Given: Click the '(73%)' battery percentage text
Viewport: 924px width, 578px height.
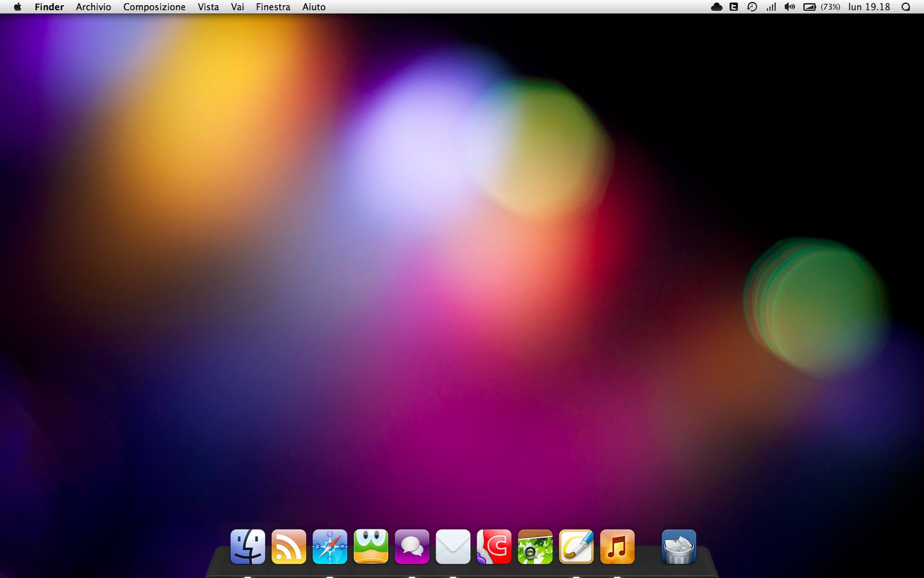Looking at the screenshot, I should click(830, 7).
